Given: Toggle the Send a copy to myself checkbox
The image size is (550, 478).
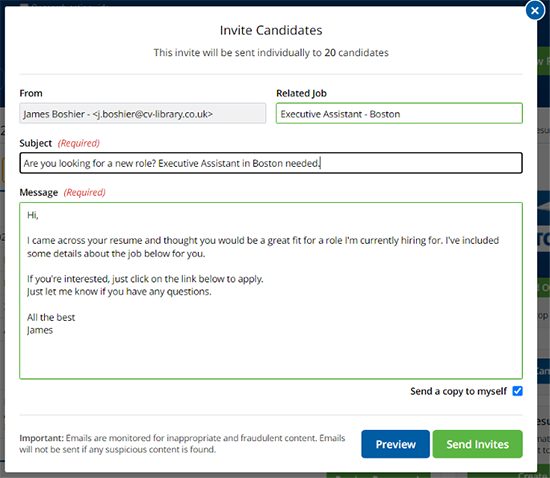Looking at the screenshot, I should click(x=517, y=391).
